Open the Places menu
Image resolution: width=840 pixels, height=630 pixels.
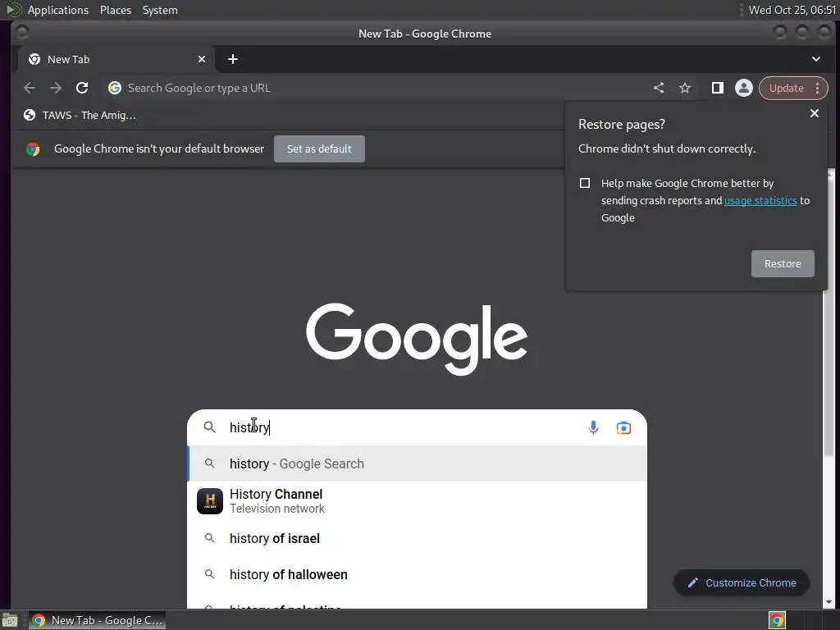click(x=115, y=10)
